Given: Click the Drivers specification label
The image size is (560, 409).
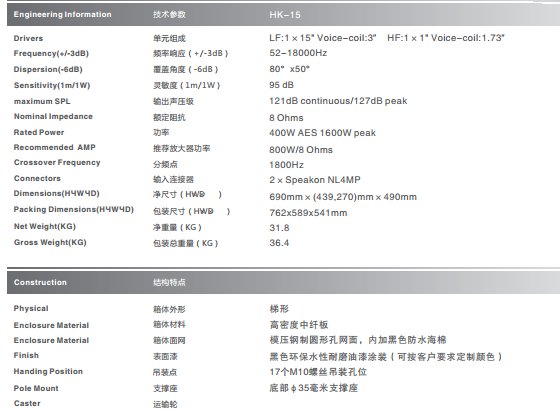Looking at the screenshot, I should (x=28, y=38).
